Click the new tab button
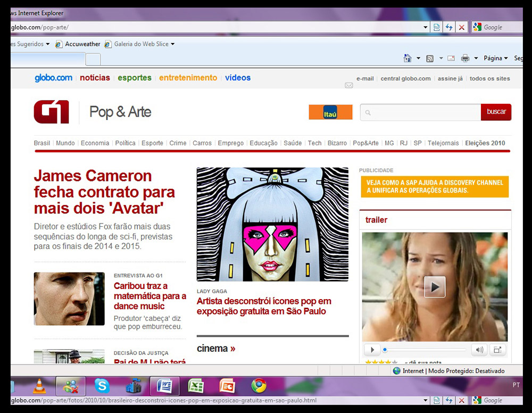The width and height of the screenshot is (532, 413). 93,59
